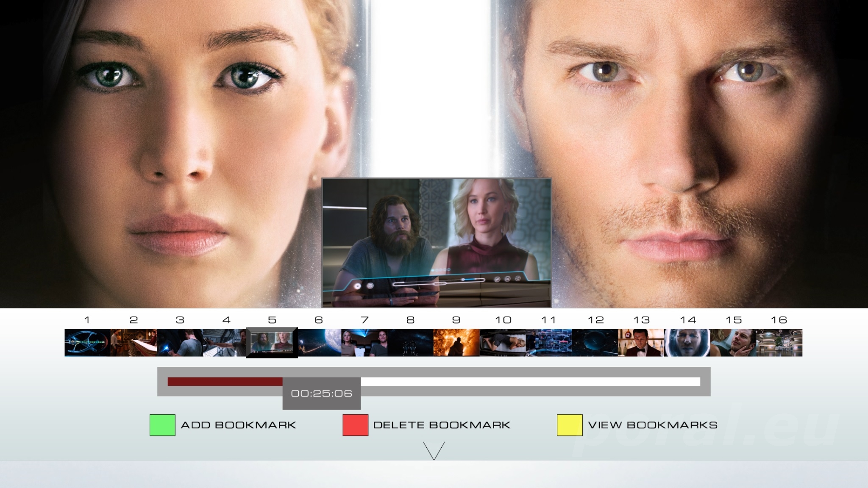Select chapter 16 thumbnail
The image size is (868, 488).
click(779, 343)
